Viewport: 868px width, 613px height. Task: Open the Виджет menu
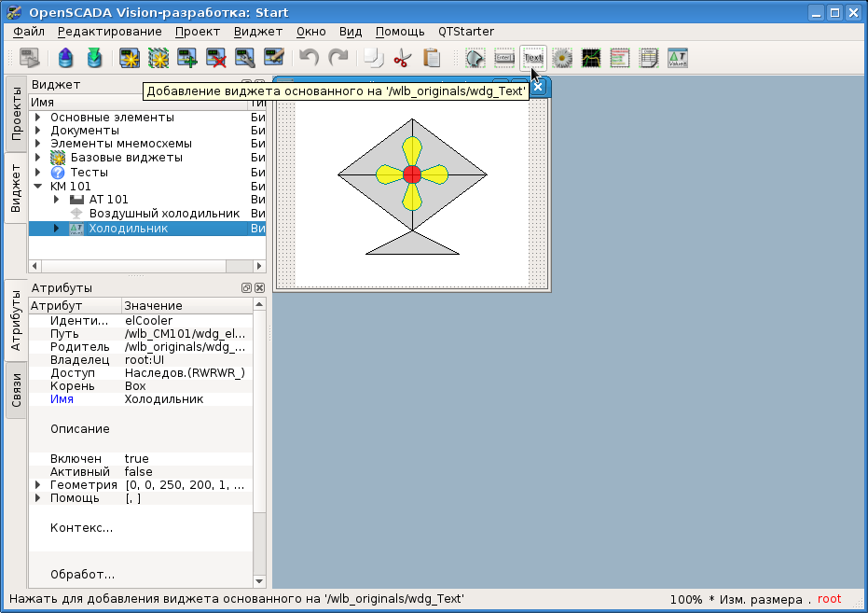257,32
